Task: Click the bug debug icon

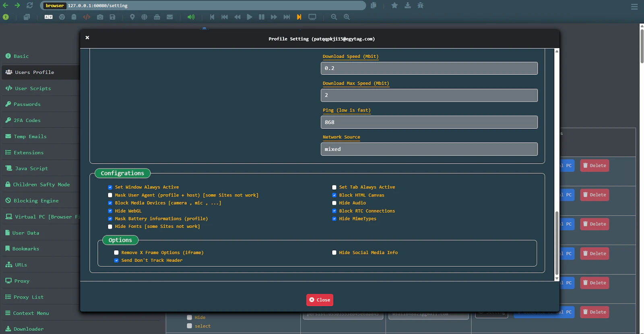Action: pyautogui.click(x=421, y=5)
